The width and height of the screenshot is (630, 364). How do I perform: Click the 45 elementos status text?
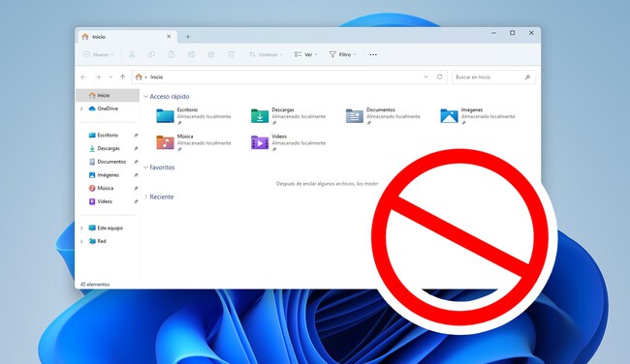(95, 285)
